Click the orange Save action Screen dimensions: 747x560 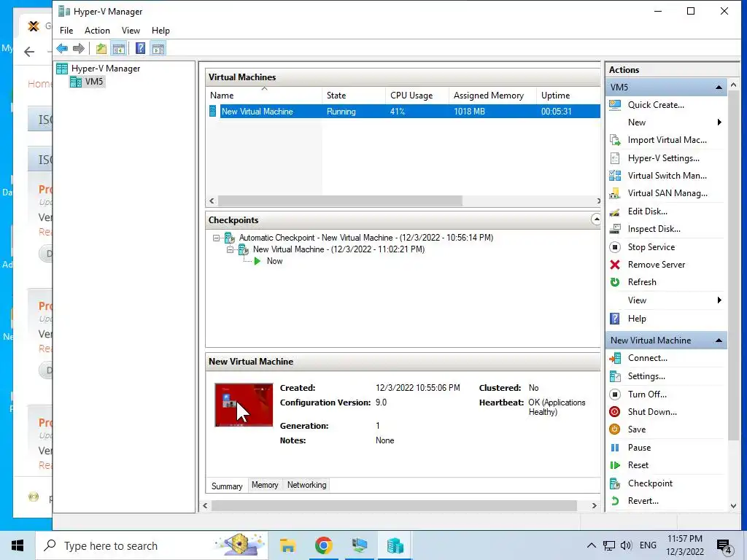636,429
